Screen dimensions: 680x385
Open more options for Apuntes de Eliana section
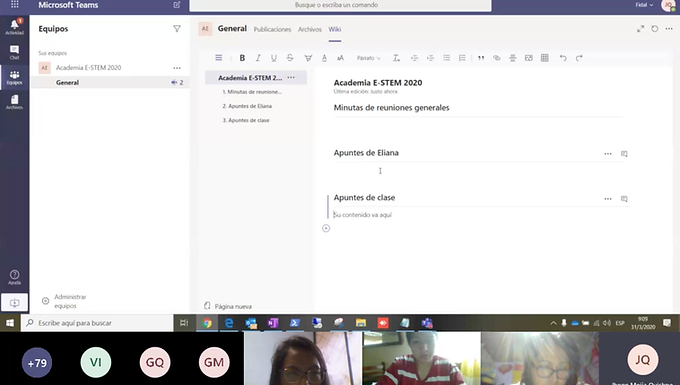point(608,153)
